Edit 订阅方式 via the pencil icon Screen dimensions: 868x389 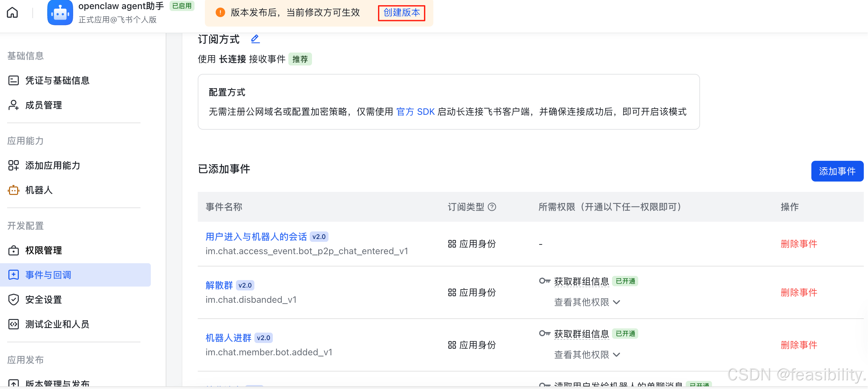255,39
